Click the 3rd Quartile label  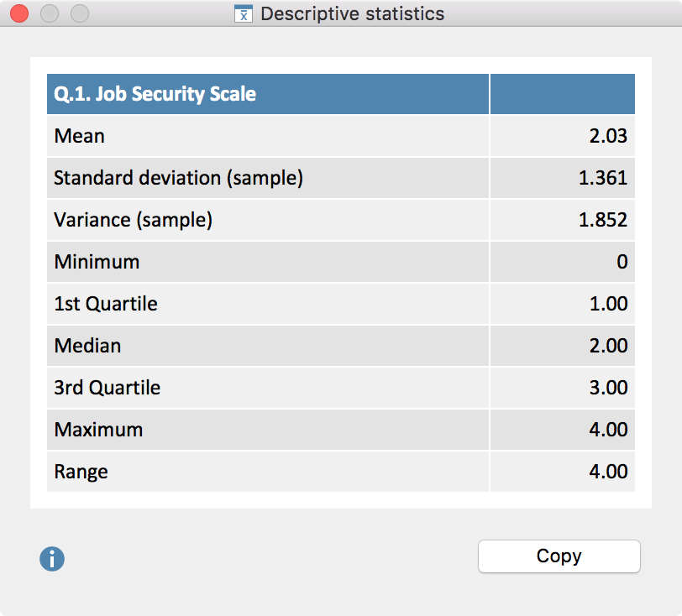coord(107,388)
